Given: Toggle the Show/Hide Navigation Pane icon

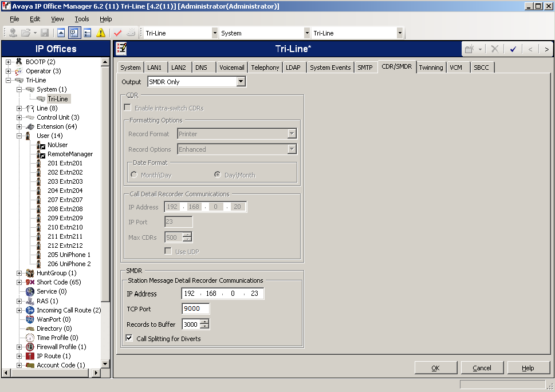Looking at the screenshot, I should (73, 32).
